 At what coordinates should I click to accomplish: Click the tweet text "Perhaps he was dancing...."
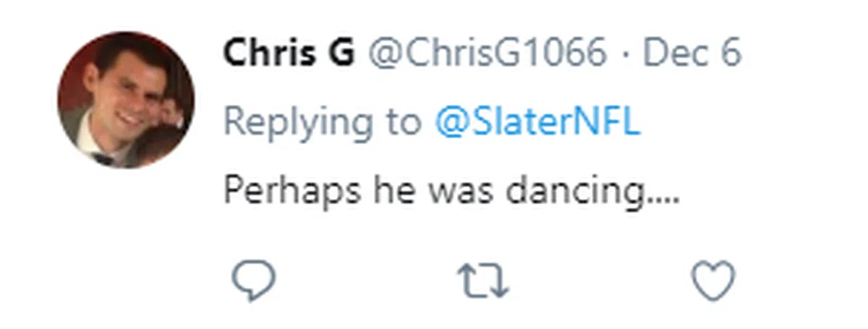click(451, 191)
